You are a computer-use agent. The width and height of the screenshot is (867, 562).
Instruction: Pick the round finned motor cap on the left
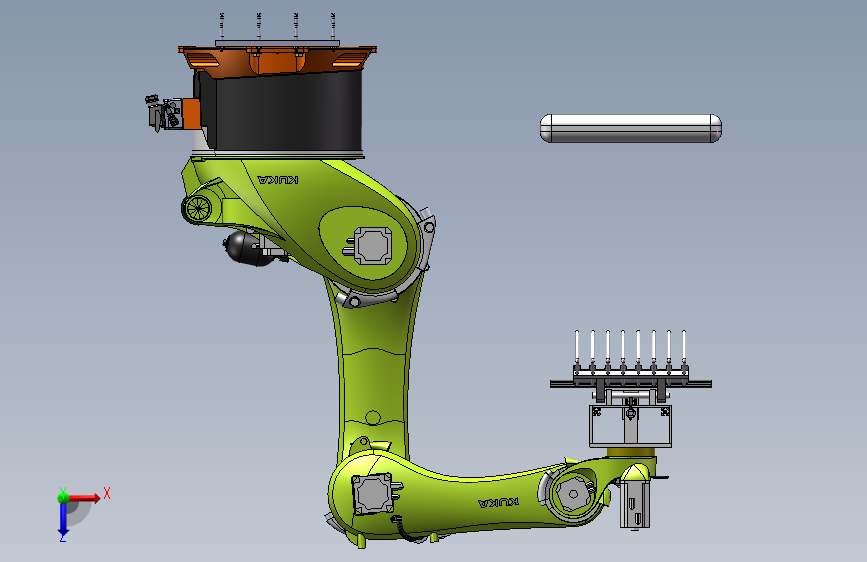pos(198,209)
